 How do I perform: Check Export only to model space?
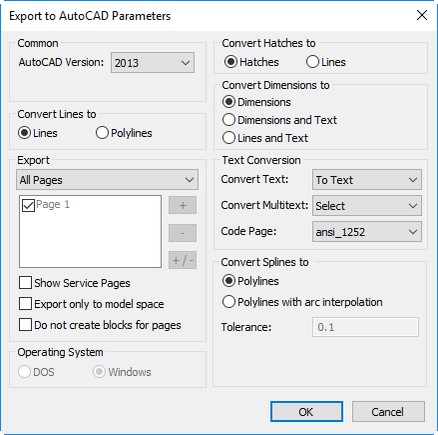(x=26, y=304)
